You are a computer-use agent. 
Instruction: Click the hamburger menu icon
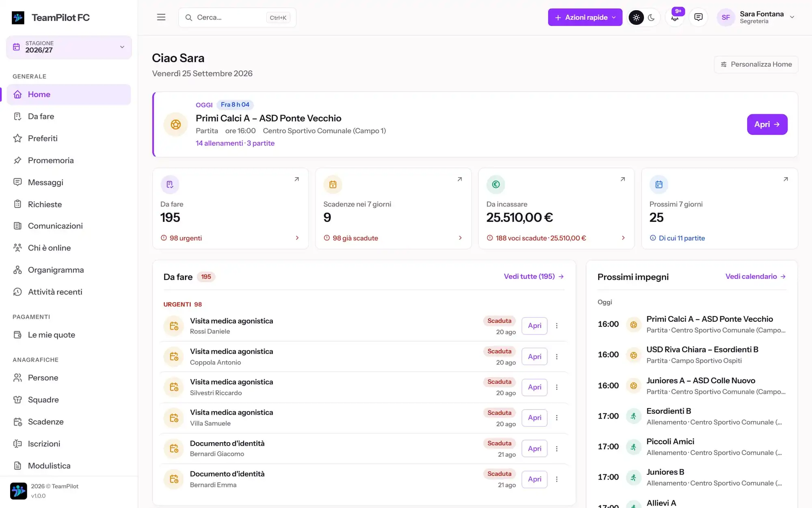pyautogui.click(x=161, y=17)
